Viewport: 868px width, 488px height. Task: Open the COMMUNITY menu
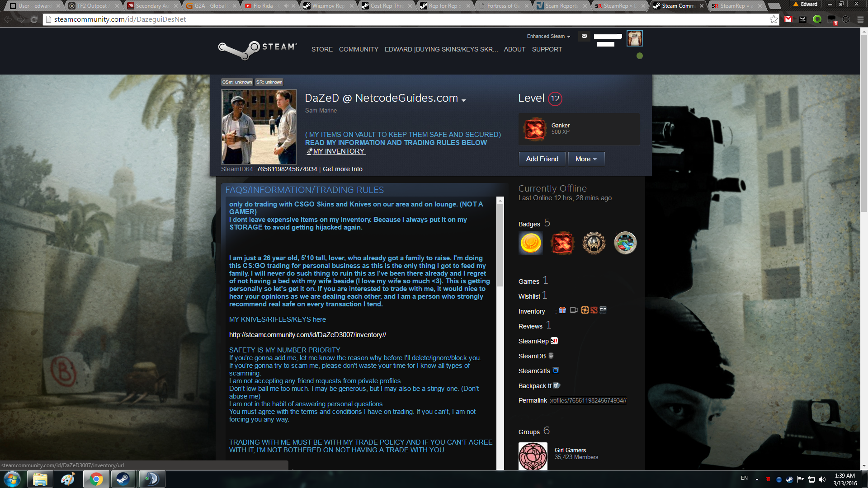[x=359, y=49]
